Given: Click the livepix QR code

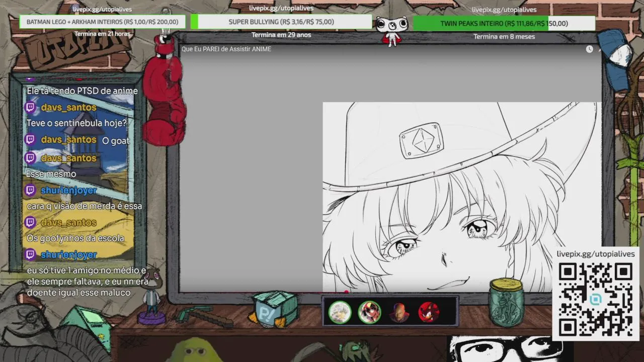Looking at the screenshot, I should (x=596, y=300).
